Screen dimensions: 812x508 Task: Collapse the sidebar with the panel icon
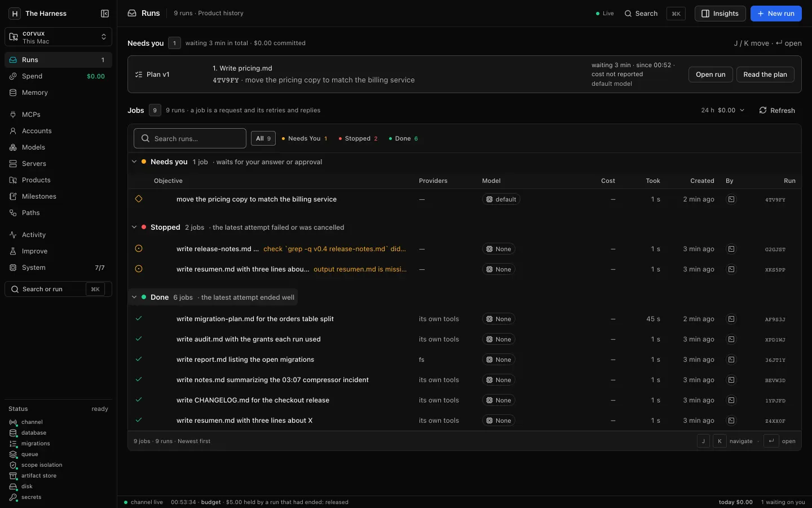[x=105, y=14]
